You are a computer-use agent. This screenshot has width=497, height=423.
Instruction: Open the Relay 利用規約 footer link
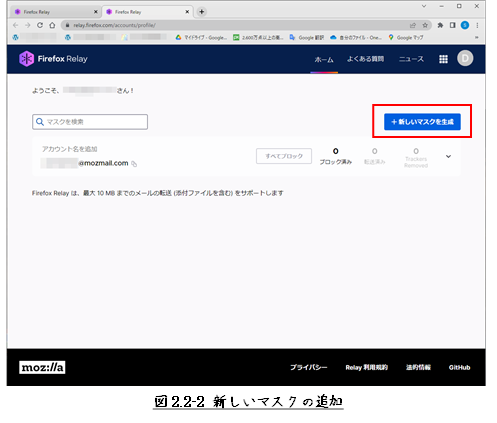pyautogui.click(x=366, y=367)
